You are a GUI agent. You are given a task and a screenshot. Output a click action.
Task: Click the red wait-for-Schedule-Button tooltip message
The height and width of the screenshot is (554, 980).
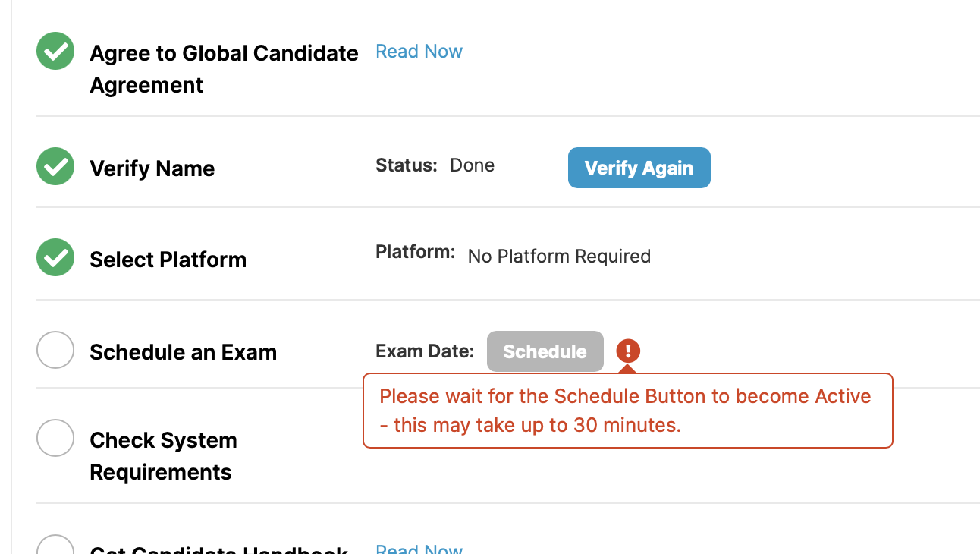[628, 411]
